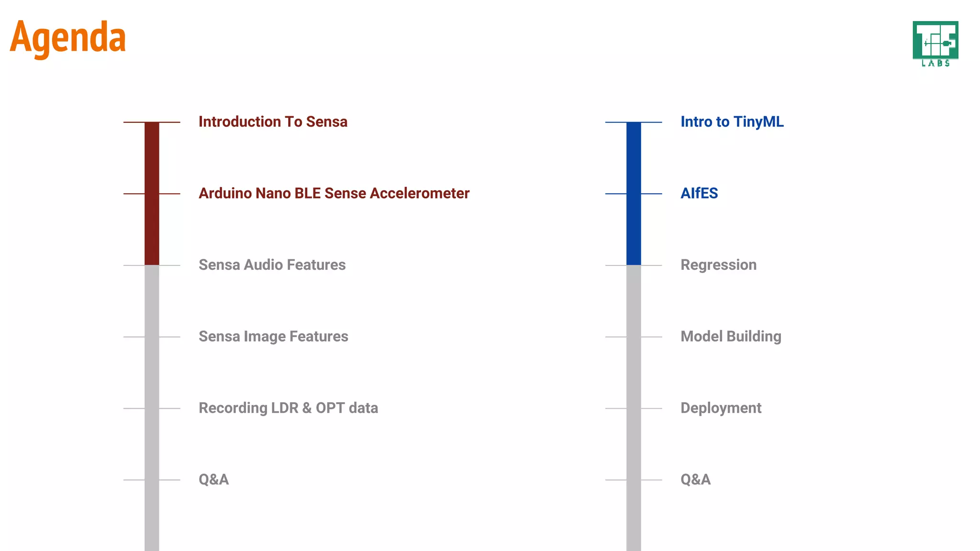Select Arduino Nano BLE Sense Accelerometer item
Viewport: 980px width, 551px height.
(334, 193)
